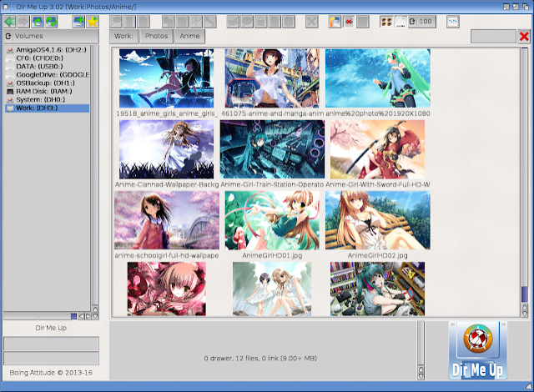Click the Anime breadcrumb button
This screenshot has width=534, height=392.
(x=189, y=36)
